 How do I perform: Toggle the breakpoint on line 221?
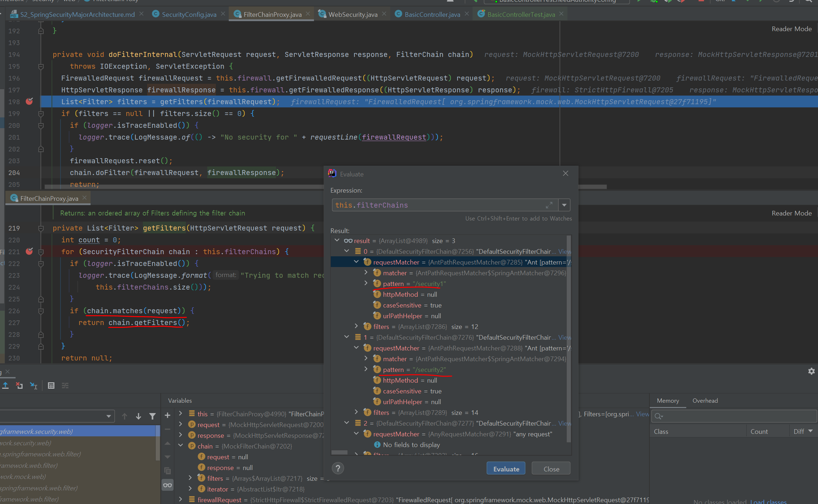29,252
